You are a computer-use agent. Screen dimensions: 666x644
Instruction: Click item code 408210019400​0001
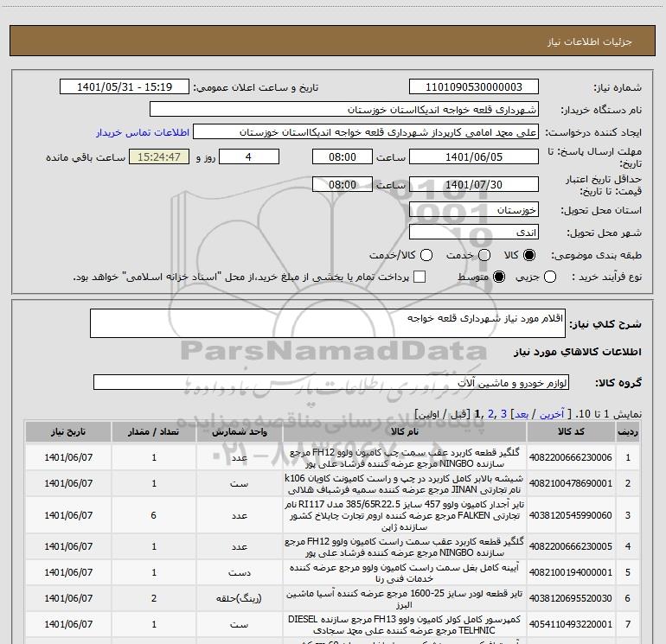coord(571,572)
